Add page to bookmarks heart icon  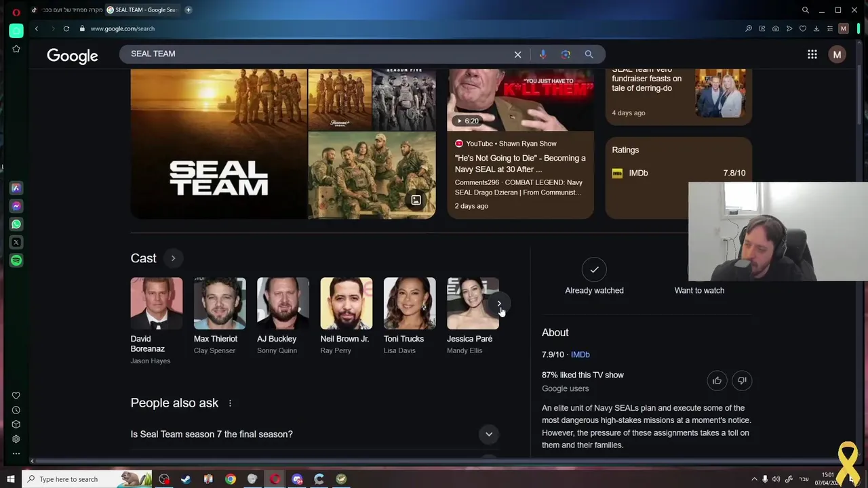point(803,28)
